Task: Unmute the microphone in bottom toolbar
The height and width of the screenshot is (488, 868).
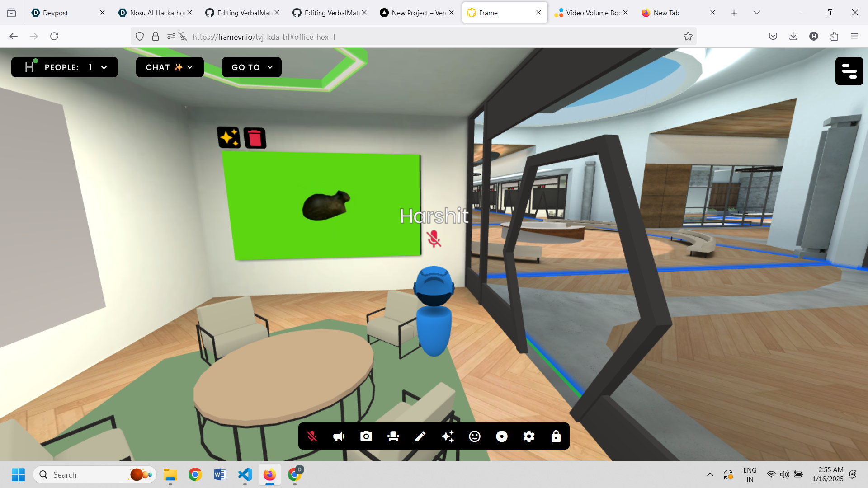Action: click(312, 436)
